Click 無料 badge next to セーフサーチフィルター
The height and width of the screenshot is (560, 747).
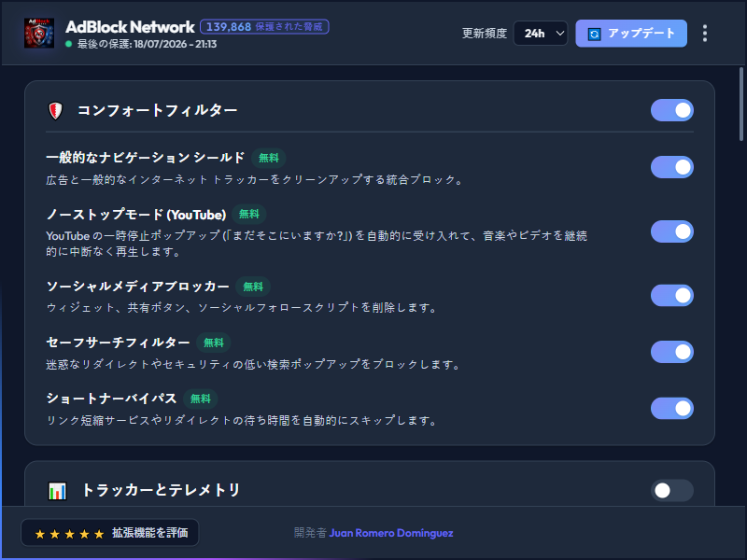tap(214, 343)
